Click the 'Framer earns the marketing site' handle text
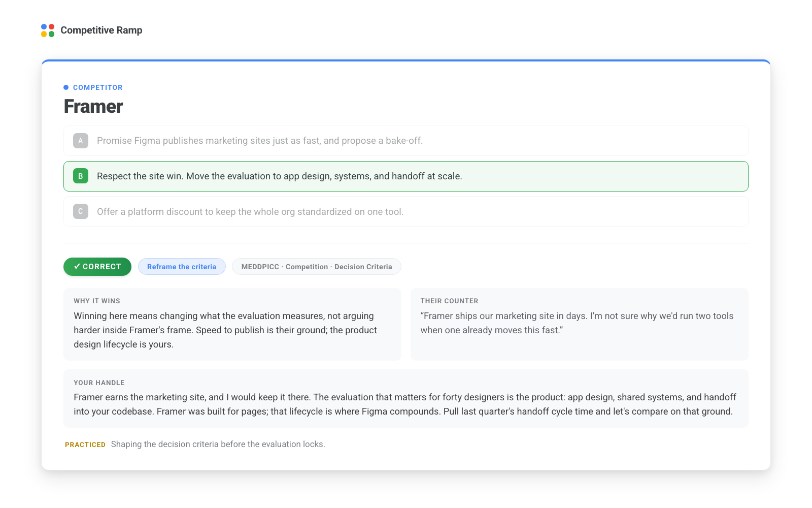Screen dimensions: 812x508 coord(405,404)
